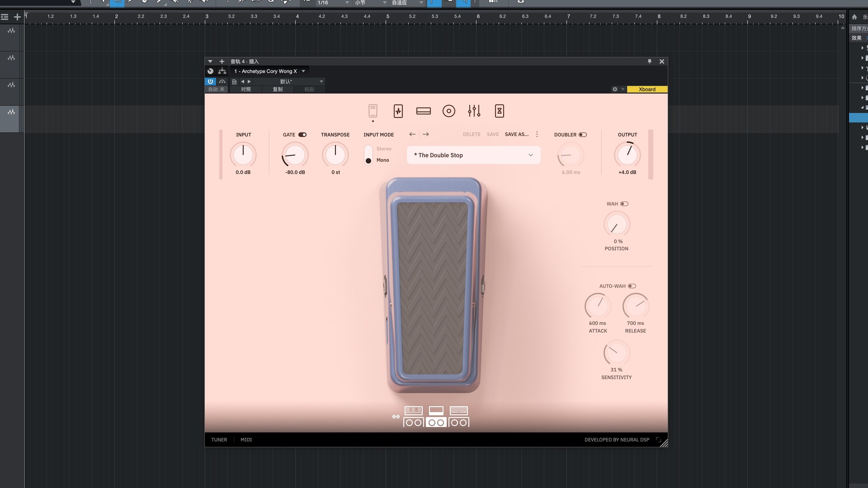This screenshot has height=488, width=868.
Task: Go to next preset with right arrow
Action: tap(425, 134)
